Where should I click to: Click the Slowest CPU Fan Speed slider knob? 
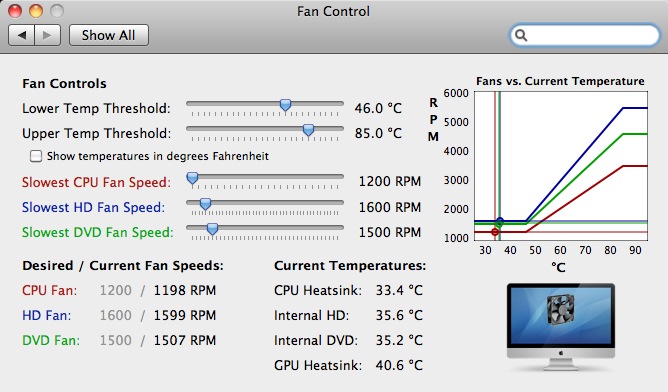point(193,179)
